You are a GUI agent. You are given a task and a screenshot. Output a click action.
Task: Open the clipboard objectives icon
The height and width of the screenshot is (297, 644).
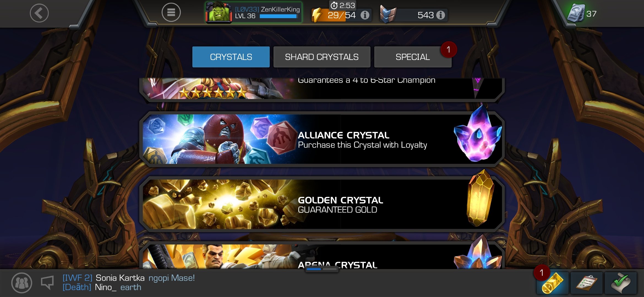pos(586,283)
